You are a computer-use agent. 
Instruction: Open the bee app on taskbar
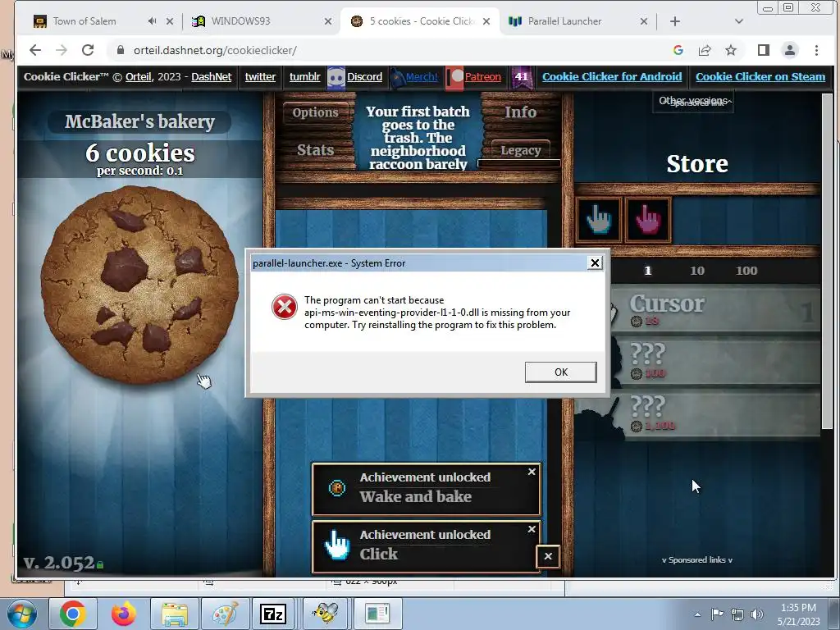(326, 614)
